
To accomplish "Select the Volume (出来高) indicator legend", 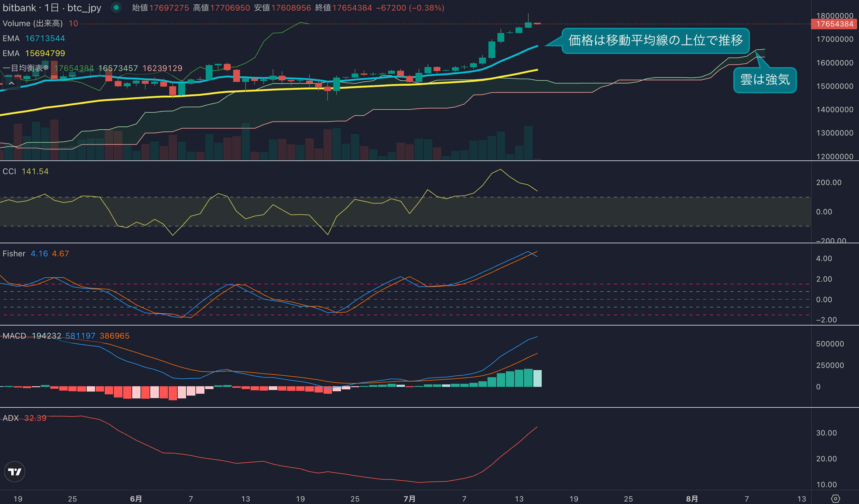I will point(32,23).
